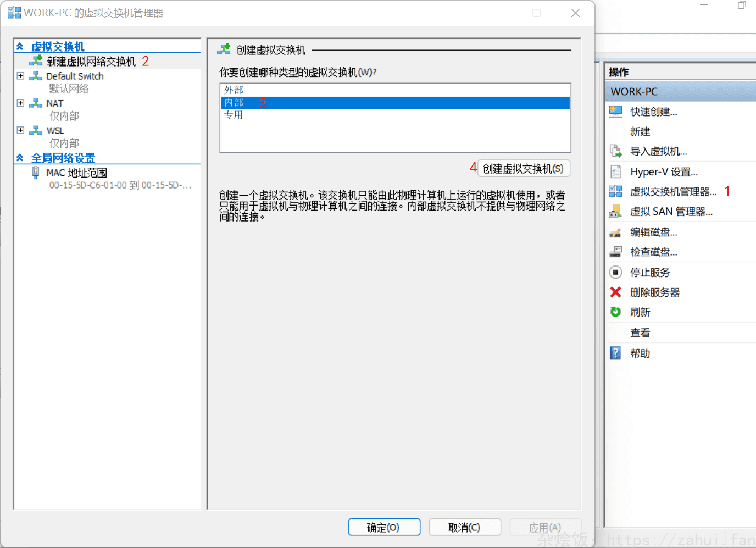Open Hyper-V 设置 via its icon

click(615, 171)
